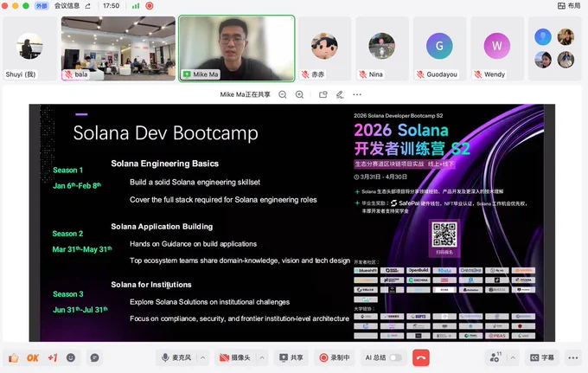Image resolution: width=588 pixels, height=373 pixels.
Task: Open the emoji reactions picker
Action: pos(71,358)
